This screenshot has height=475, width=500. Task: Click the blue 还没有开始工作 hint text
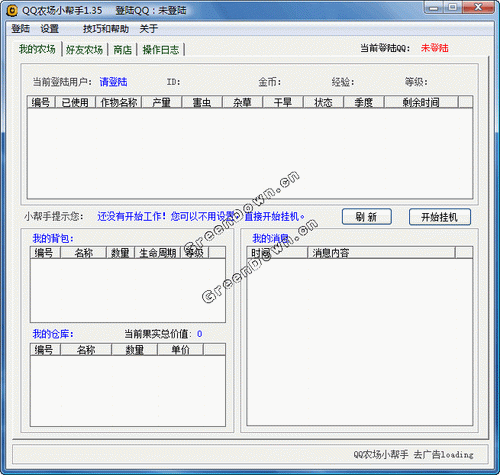pos(201,217)
